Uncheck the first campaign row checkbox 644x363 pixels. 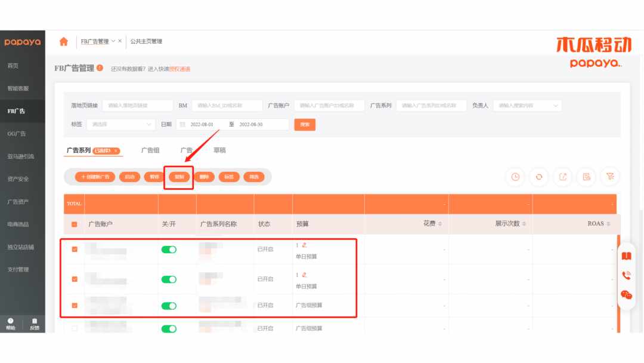tap(75, 250)
